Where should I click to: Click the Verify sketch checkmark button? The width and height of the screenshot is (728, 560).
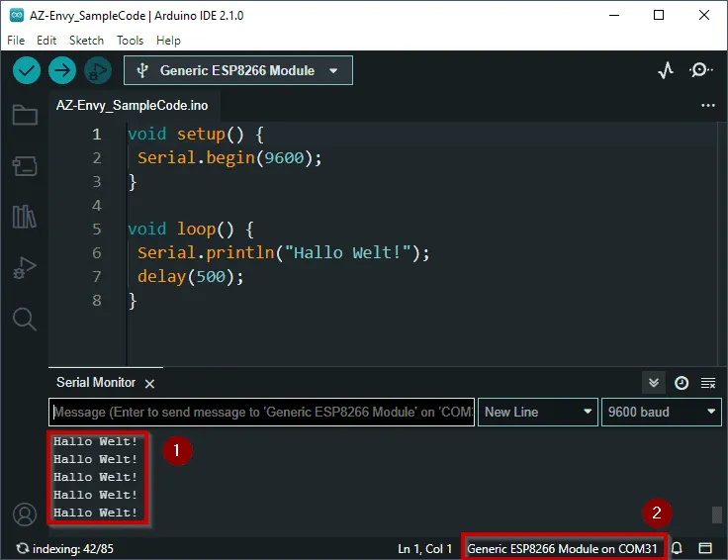[x=28, y=71]
